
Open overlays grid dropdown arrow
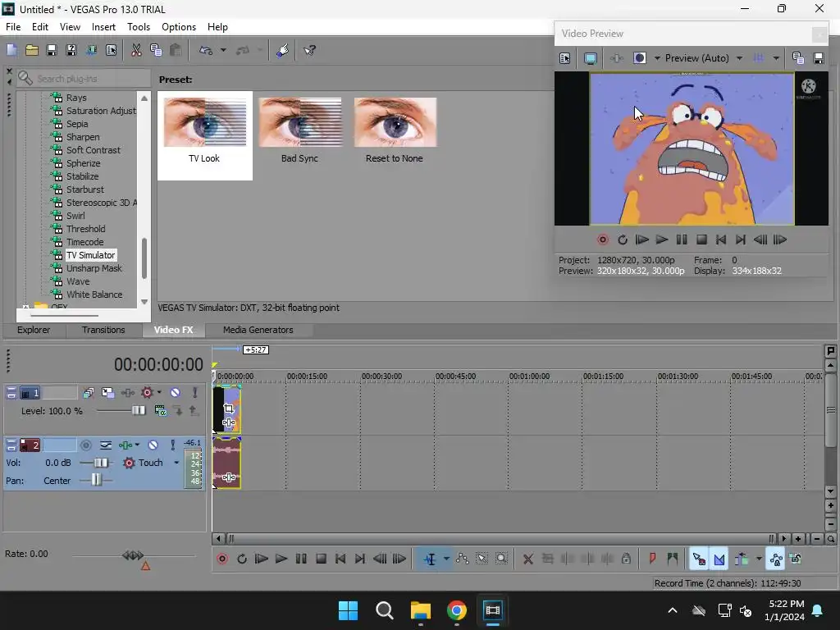point(776,58)
